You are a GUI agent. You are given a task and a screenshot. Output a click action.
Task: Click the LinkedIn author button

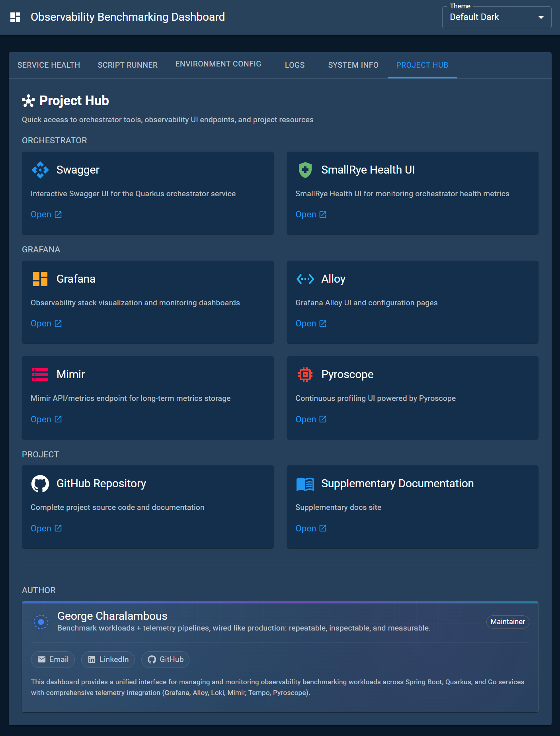(x=108, y=660)
